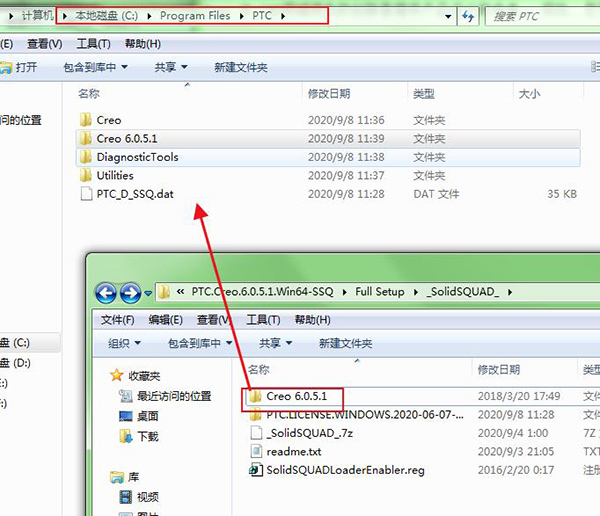Screen dimensions: 600x516
Task: Open 帮助(H) menu in SolidSQUAD window
Action: (312, 320)
